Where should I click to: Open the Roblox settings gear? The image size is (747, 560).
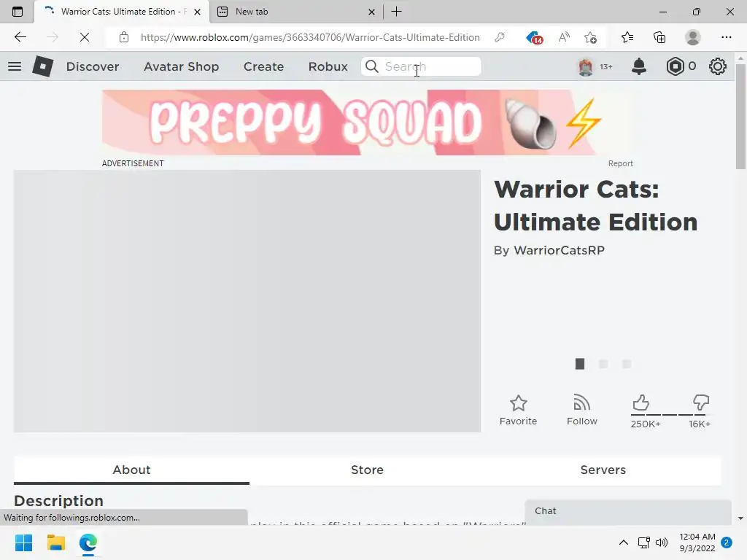pyautogui.click(x=718, y=66)
